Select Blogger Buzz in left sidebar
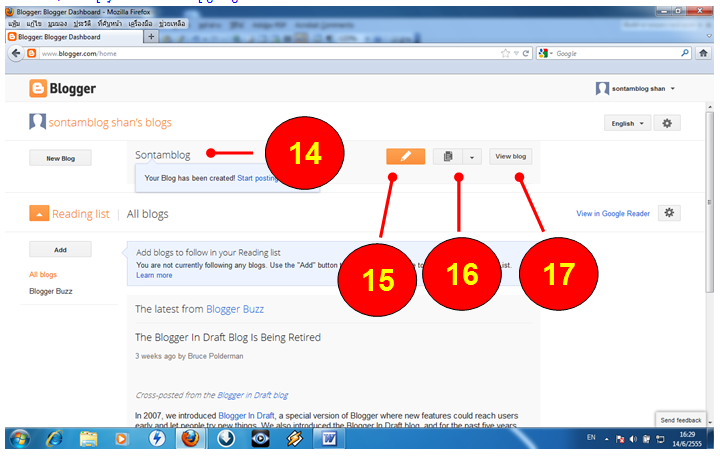The width and height of the screenshot is (720, 456). 51,291
